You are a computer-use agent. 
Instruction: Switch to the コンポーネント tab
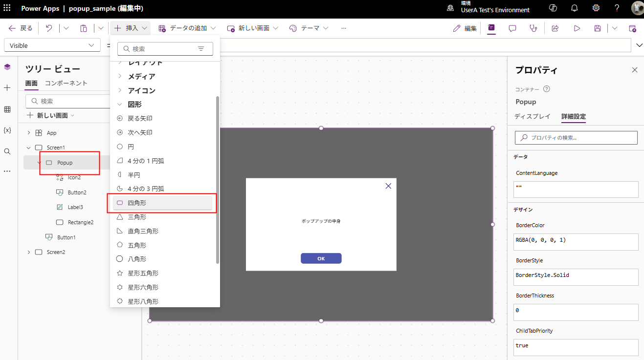66,83
